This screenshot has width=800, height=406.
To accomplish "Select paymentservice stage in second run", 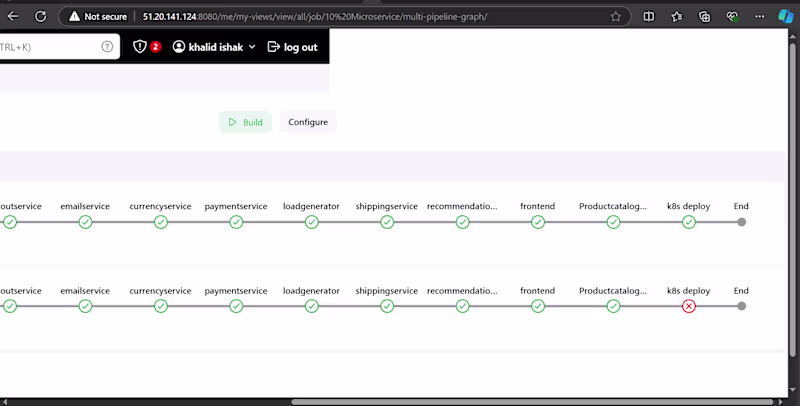I will tap(236, 306).
